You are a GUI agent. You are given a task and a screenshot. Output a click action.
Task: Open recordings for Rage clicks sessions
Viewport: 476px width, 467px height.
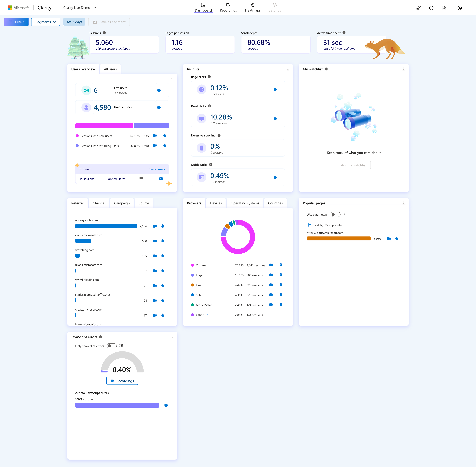pos(275,90)
